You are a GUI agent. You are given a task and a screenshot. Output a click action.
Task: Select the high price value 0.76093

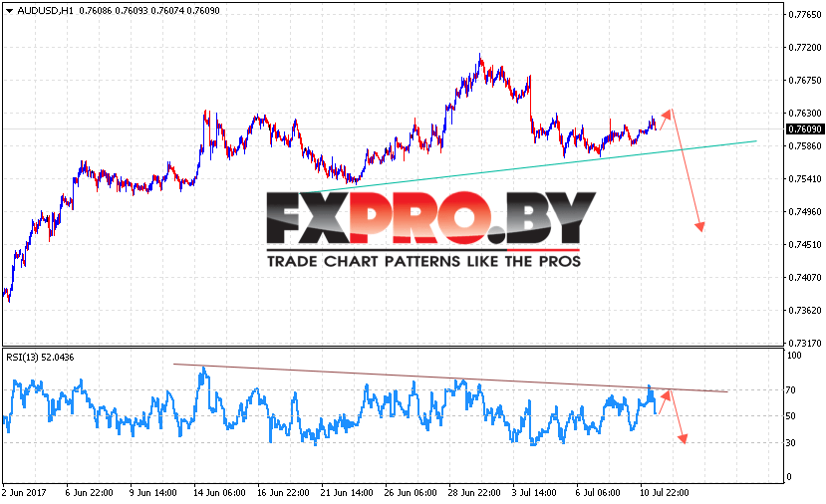[x=132, y=11]
